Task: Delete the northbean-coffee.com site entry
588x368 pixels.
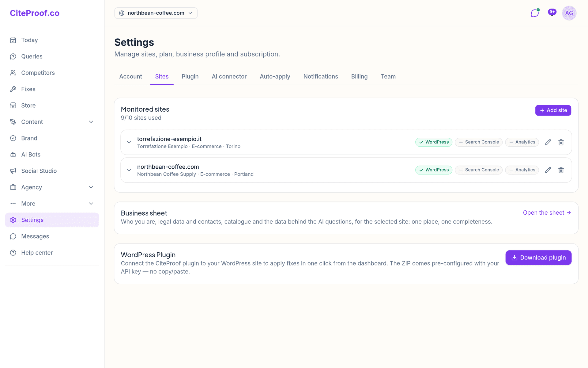Action: [561, 170]
